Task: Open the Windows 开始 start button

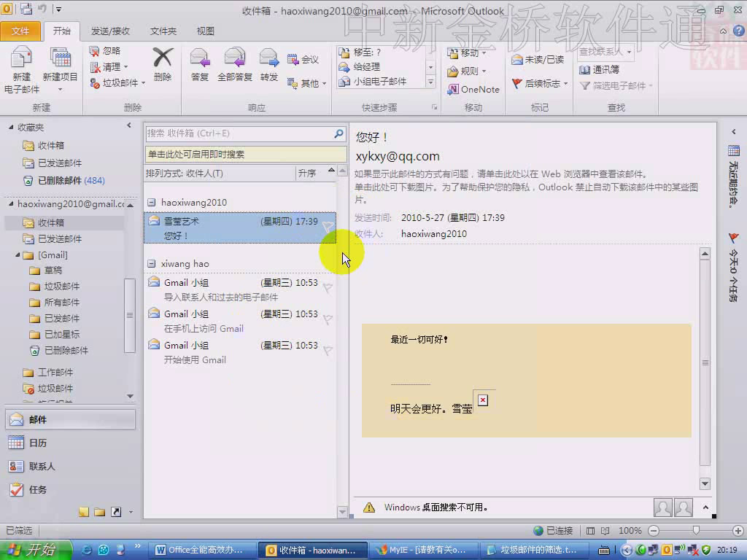Action: (x=36, y=550)
